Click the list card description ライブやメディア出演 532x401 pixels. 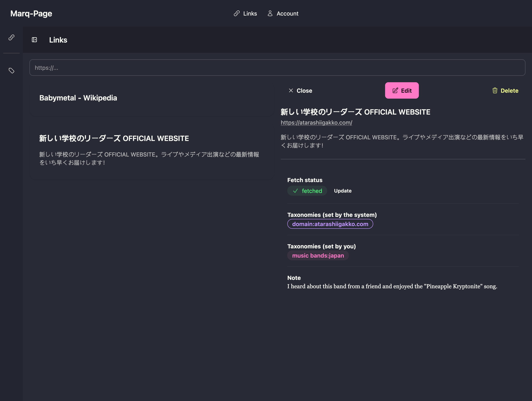click(149, 158)
